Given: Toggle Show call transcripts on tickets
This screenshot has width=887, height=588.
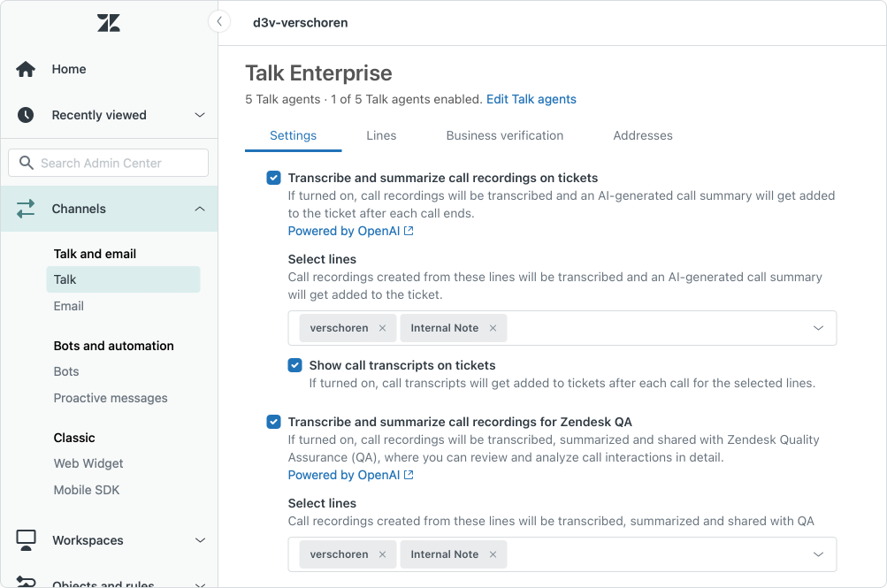Looking at the screenshot, I should point(295,365).
